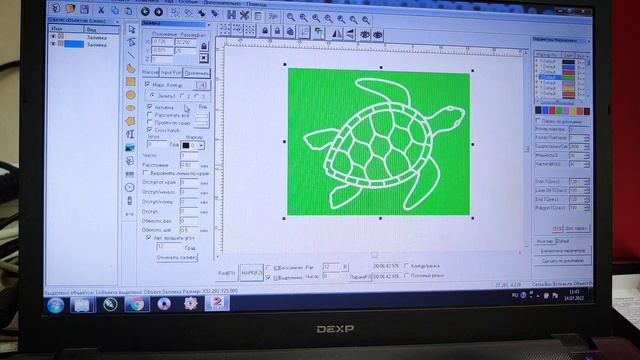Select the Bitmap image import tool
This screenshot has width=640, height=360.
click(x=130, y=147)
